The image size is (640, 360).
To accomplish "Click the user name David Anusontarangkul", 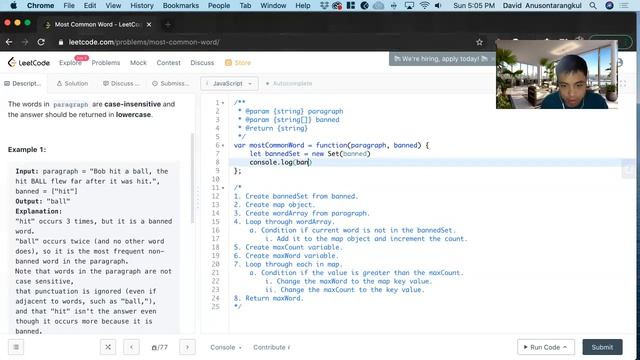I will [542, 5].
